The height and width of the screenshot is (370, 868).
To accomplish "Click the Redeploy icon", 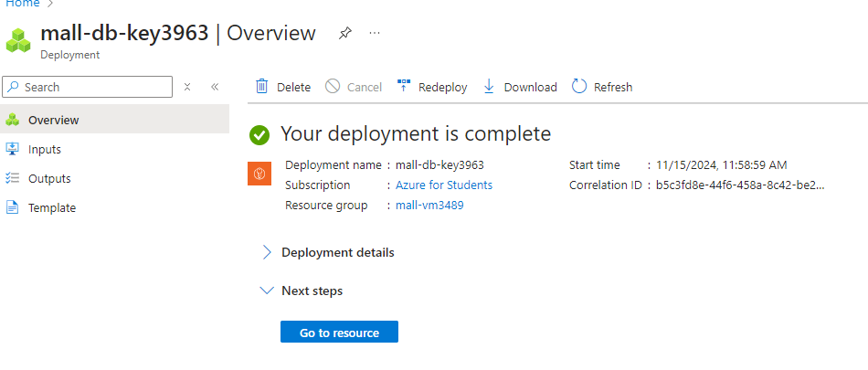I will (x=404, y=86).
